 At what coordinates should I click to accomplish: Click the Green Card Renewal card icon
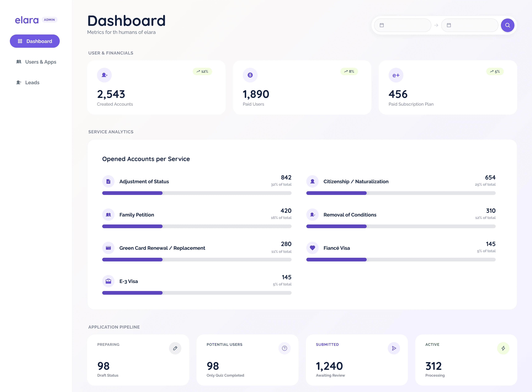[x=108, y=248]
